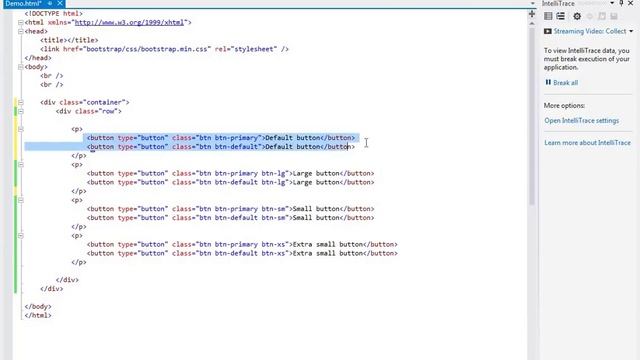This screenshot has height=360, width=640.
Task: Click the Break all link
Action: click(x=565, y=83)
